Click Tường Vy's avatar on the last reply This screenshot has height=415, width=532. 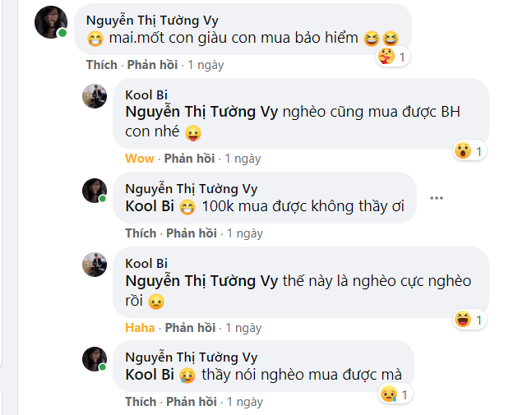pyautogui.click(x=95, y=359)
